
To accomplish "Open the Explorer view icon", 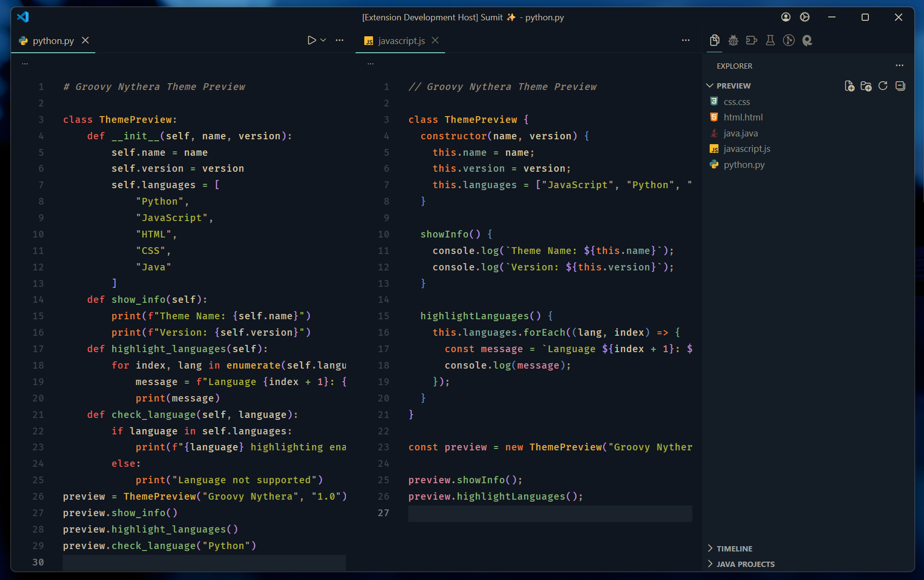I will tap(715, 41).
